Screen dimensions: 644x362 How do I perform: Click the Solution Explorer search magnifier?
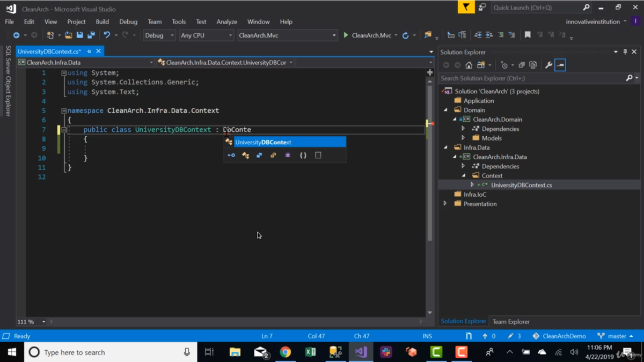pos(630,78)
